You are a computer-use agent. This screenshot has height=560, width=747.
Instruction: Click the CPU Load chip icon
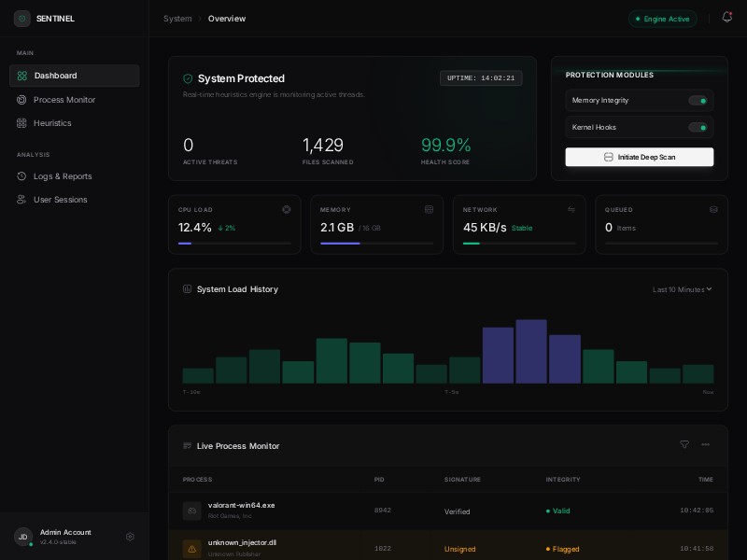pyautogui.click(x=287, y=210)
